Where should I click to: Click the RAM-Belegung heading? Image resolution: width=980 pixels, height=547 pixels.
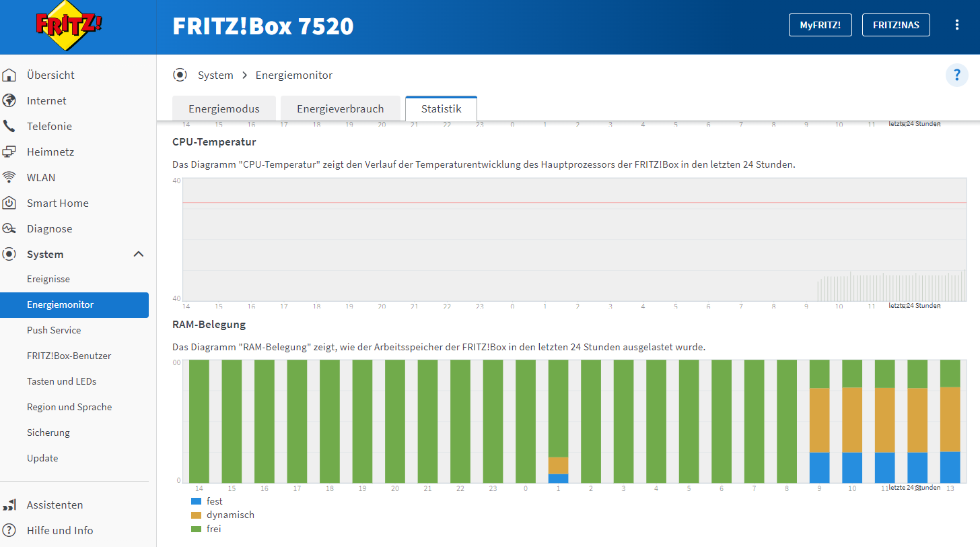pyautogui.click(x=209, y=324)
